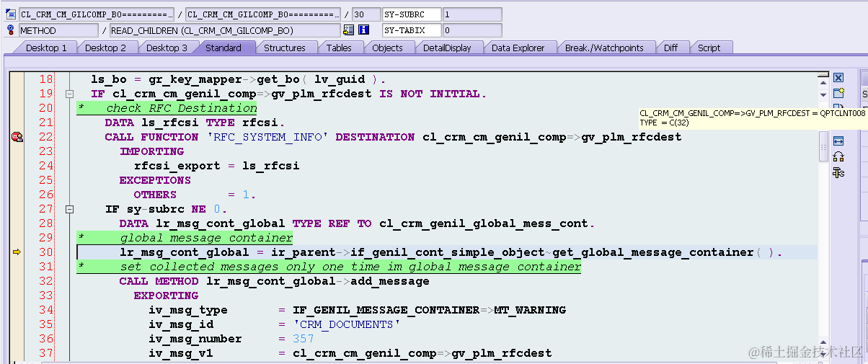Click 'CRM_DOCUMENTS' string on line 35
The image size is (868, 364).
pos(347,324)
